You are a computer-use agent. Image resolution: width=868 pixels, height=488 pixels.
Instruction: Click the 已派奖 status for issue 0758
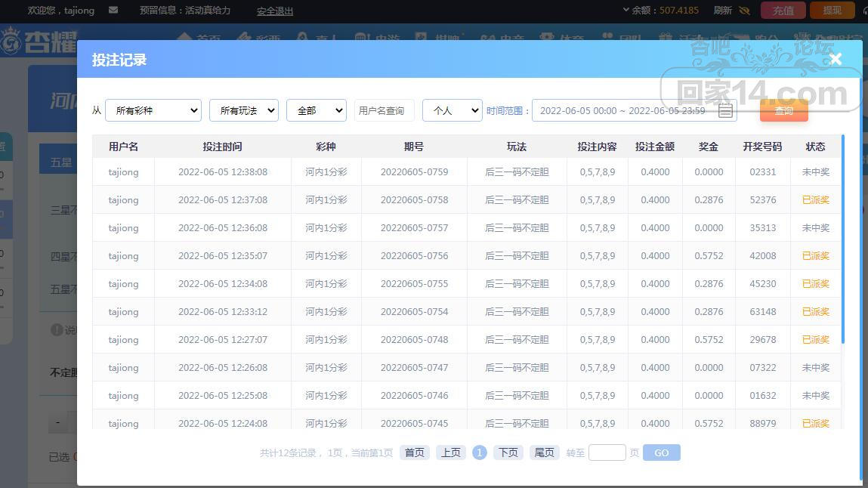click(x=815, y=199)
